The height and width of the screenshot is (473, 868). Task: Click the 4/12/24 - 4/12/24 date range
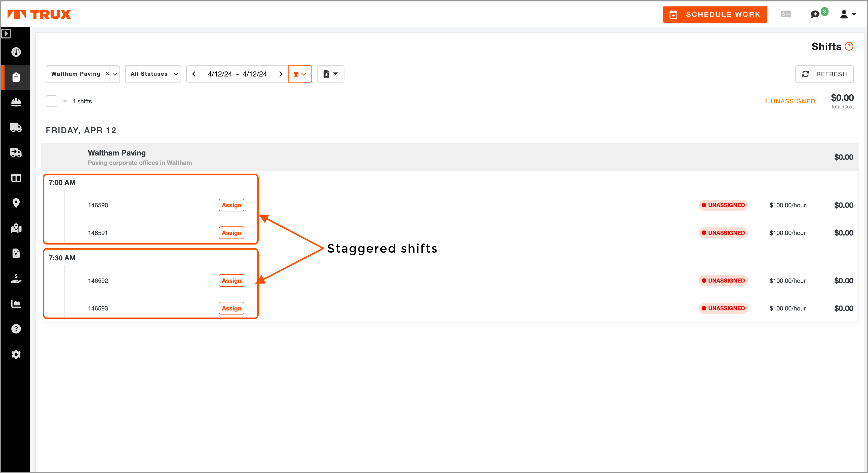coord(237,74)
